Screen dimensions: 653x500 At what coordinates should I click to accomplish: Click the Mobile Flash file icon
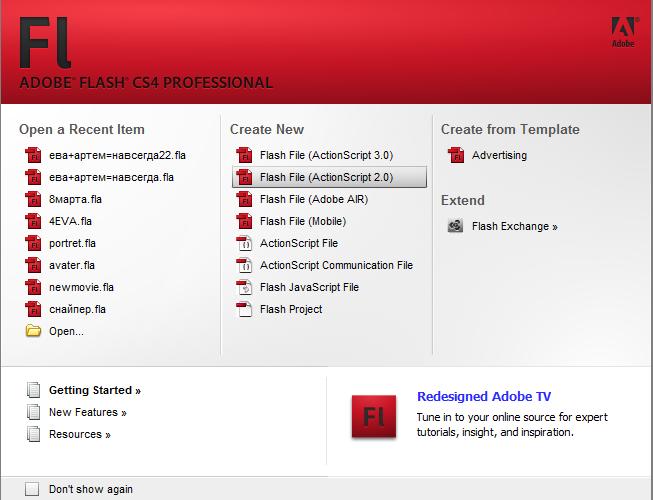pos(244,221)
